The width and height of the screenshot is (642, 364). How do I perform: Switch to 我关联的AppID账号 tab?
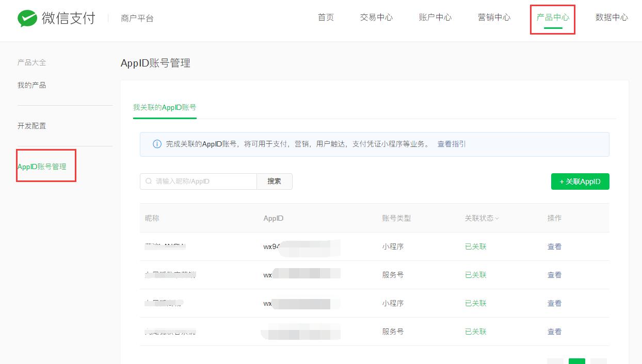click(x=165, y=107)
